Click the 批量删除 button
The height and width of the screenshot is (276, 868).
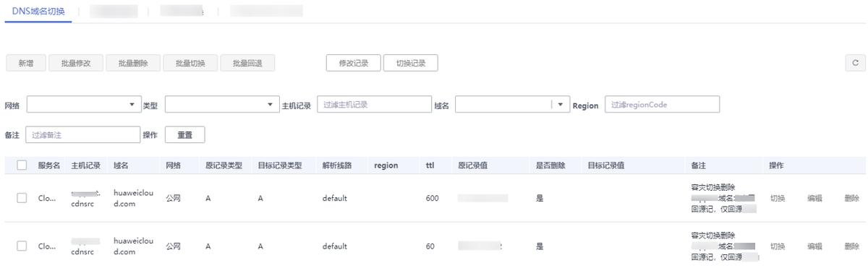(133, 63)
